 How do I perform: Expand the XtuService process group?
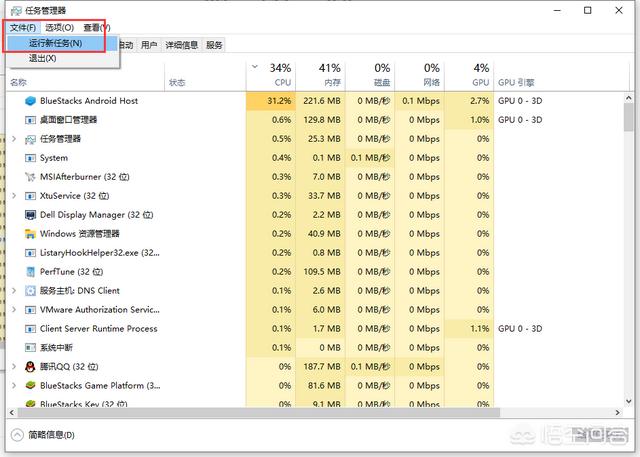tap(14, 196)
